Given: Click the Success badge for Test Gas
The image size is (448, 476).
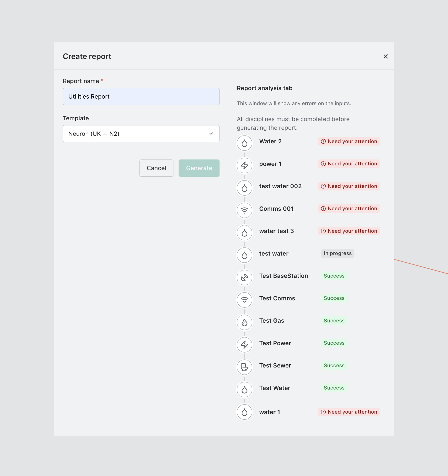Looking at the screenshot, I should pyautogui.click(x=334, y=321).
